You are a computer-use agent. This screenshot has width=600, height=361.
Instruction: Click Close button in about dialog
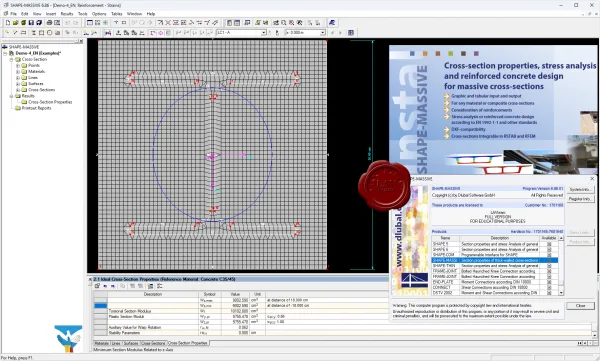point(580,306)
